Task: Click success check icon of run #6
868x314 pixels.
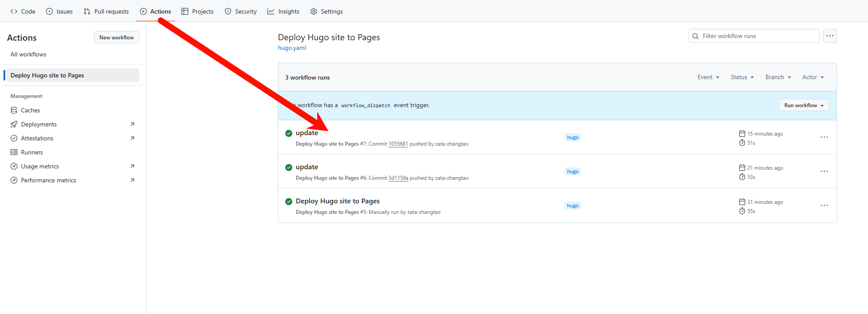Action: [x=289, y=167]
